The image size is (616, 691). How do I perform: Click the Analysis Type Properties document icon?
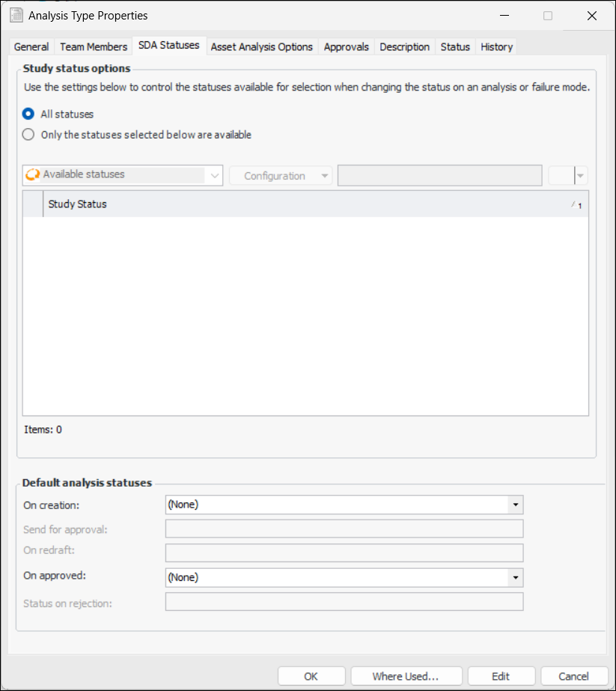(x=16, y=16)
